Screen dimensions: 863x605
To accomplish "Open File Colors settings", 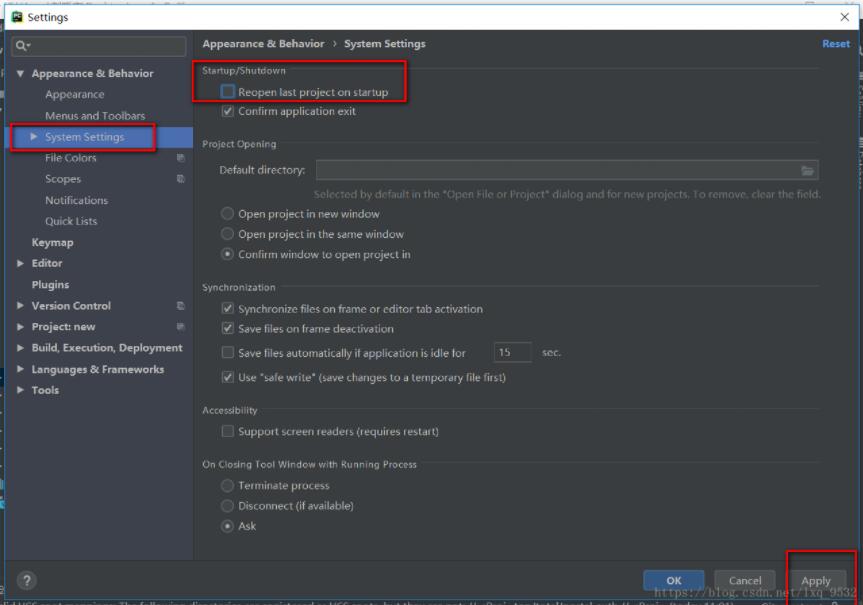I will (70, 158).
